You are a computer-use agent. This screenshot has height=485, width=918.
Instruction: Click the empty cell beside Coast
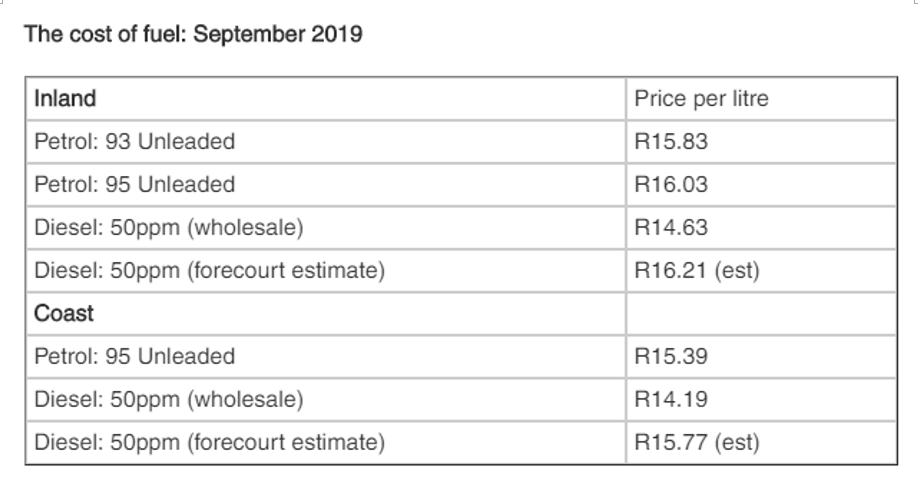tap(761, 313)
